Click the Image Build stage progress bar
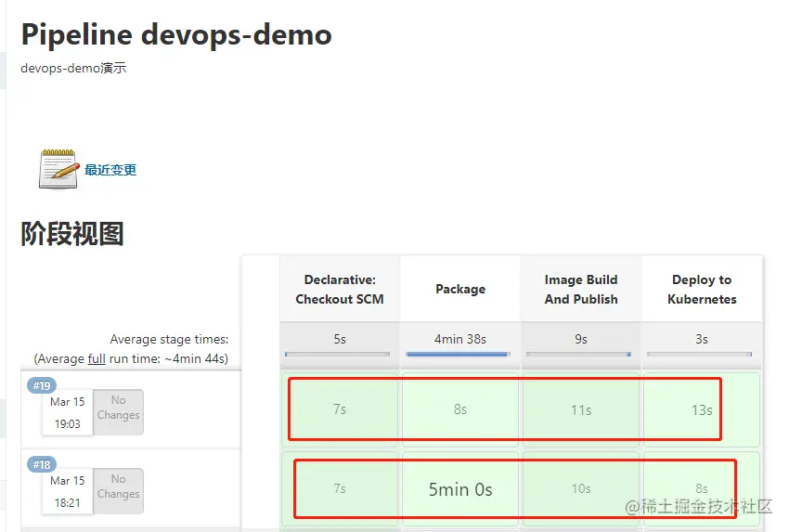The image size is (789, 532). coord(578,355)
